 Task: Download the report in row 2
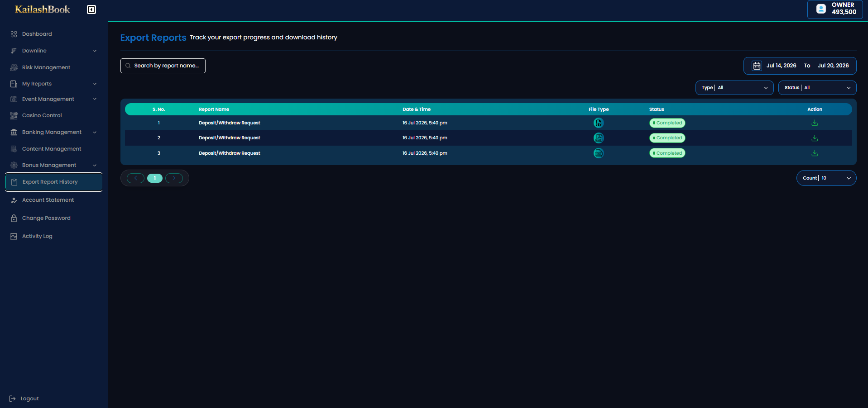pyautogui.click(x=815, y=138)
